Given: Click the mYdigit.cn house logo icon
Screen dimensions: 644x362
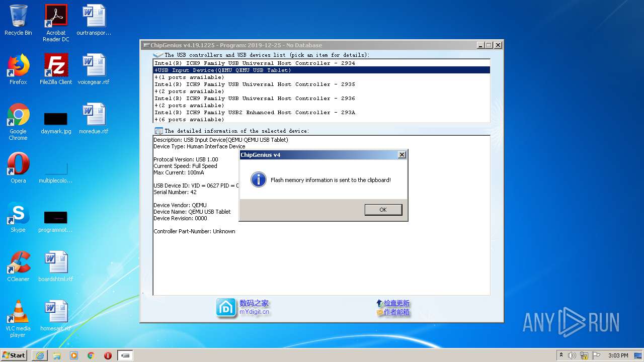Looking at the screenshot, I should (x=226, y=308).
